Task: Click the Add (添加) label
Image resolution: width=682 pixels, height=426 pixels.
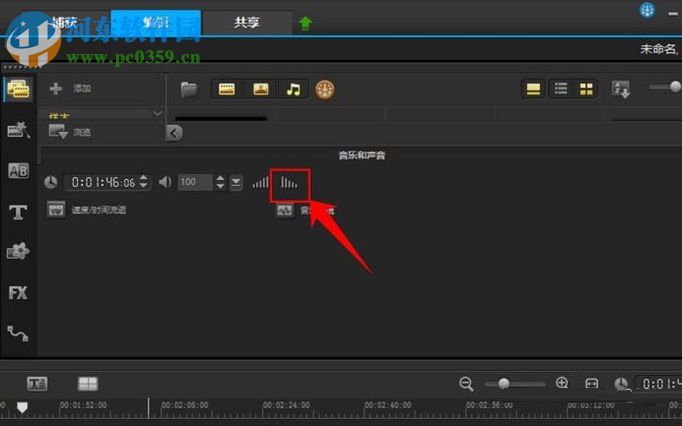Action: point(82,89)
